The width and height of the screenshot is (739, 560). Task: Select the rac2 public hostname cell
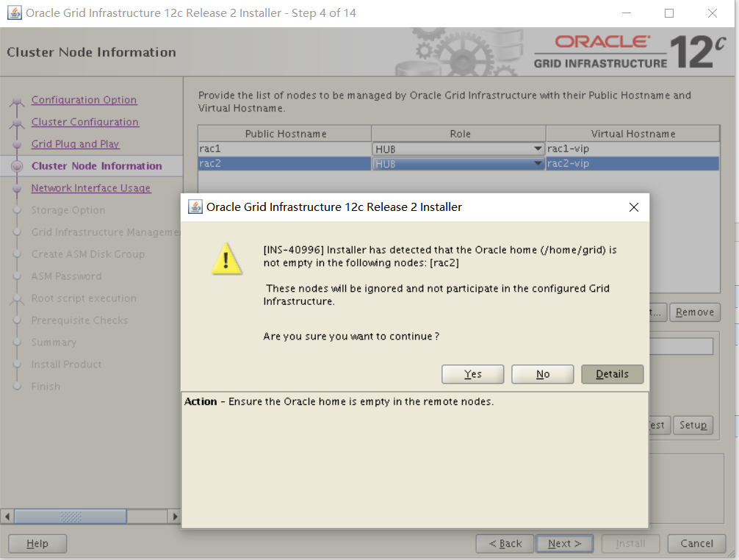[285, 164]
